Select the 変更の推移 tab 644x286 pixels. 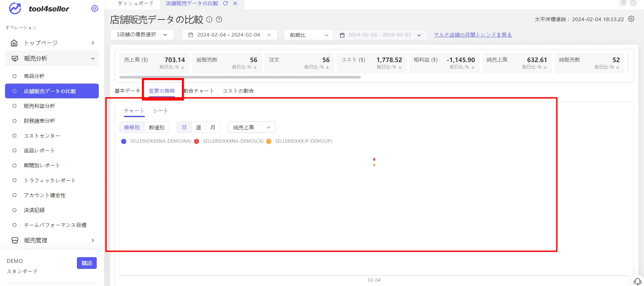[162, 91]
